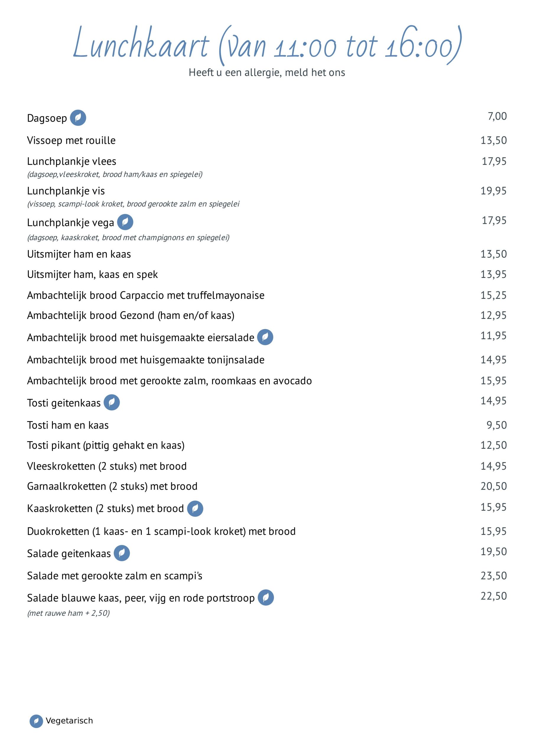
Task: Click the Vegetarisch legend label
Action: click(69, 721)
